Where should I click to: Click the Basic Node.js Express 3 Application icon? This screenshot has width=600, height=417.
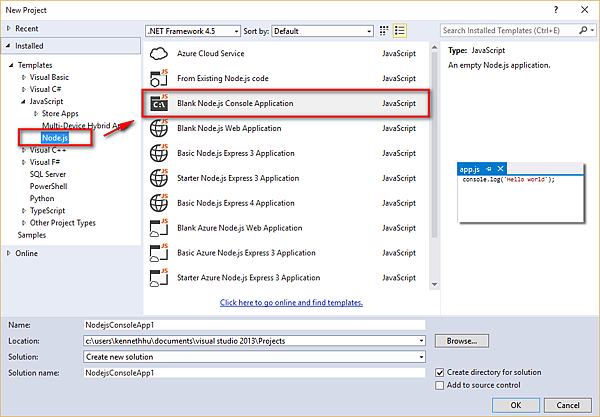pos(159,153)
